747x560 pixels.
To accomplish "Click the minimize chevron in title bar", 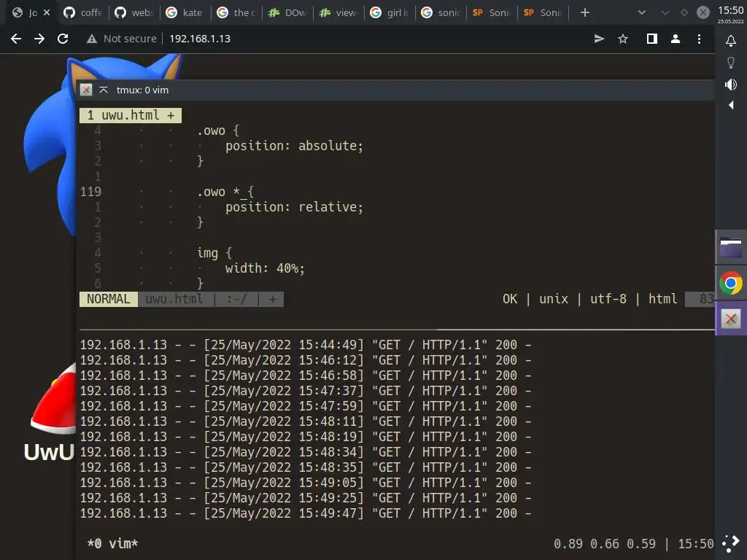I will [665, 12].
